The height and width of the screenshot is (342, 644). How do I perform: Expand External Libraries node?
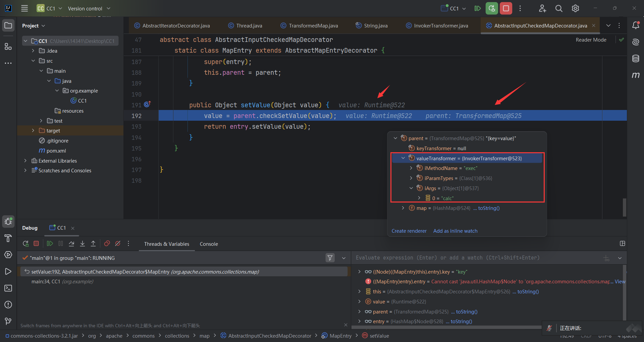(25, 161)
